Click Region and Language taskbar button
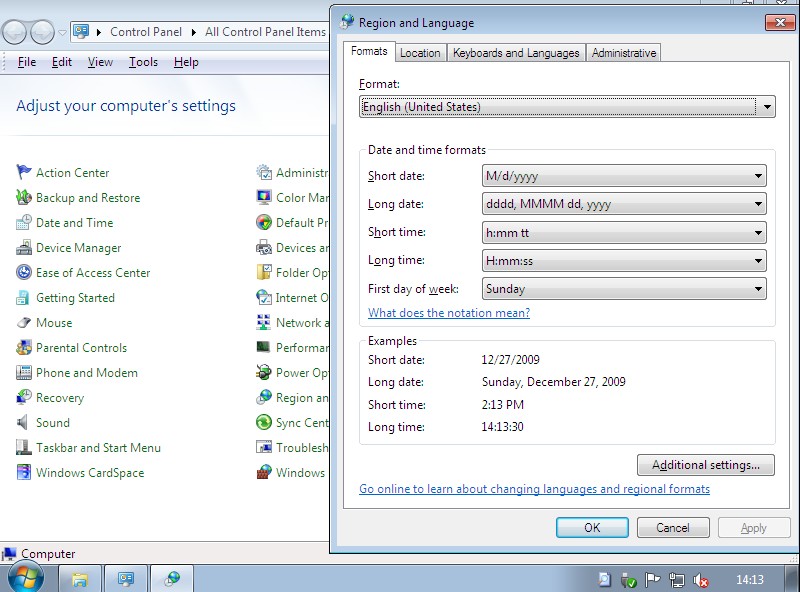This screenshot has width=800, height=592. (172, 579)
